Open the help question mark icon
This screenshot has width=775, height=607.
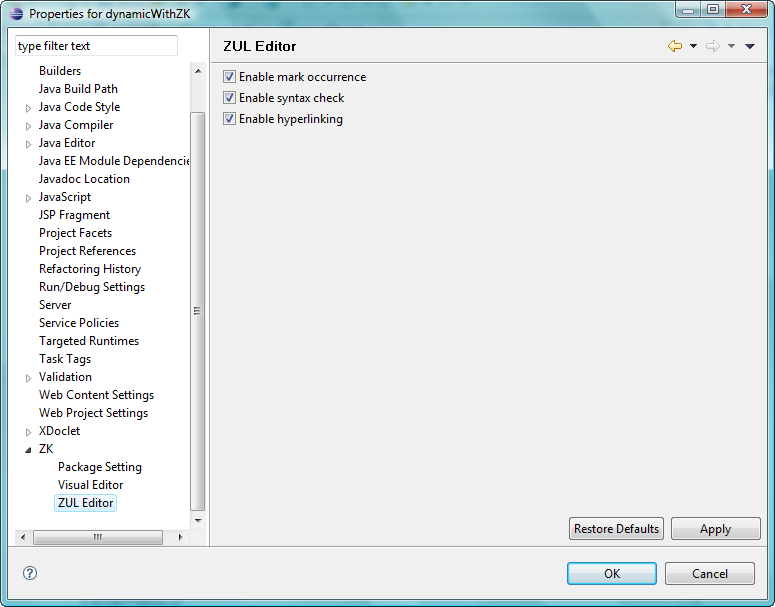(30, 573)
